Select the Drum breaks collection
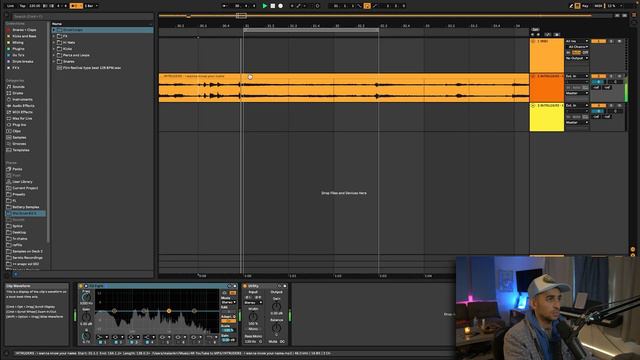 coord(23,62)
